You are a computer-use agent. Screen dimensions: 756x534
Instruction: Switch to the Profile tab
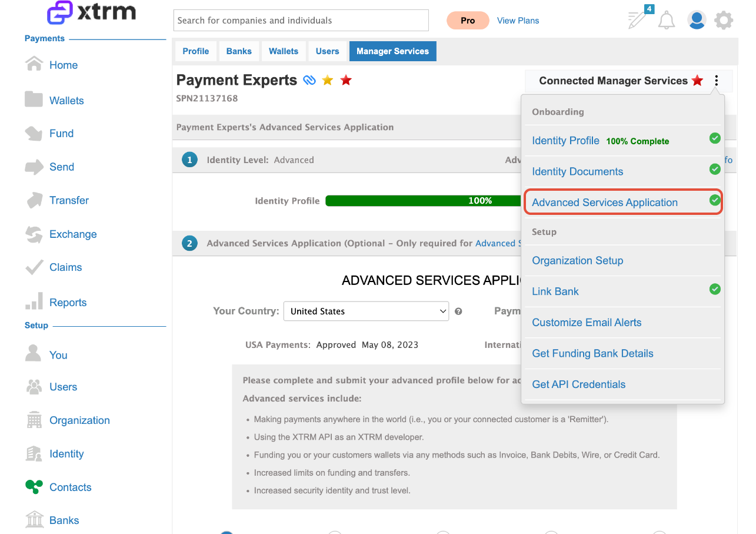196,51
